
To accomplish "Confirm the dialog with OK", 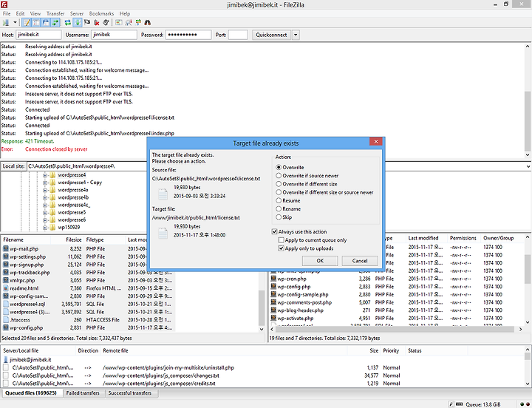I will click(320, 261).
